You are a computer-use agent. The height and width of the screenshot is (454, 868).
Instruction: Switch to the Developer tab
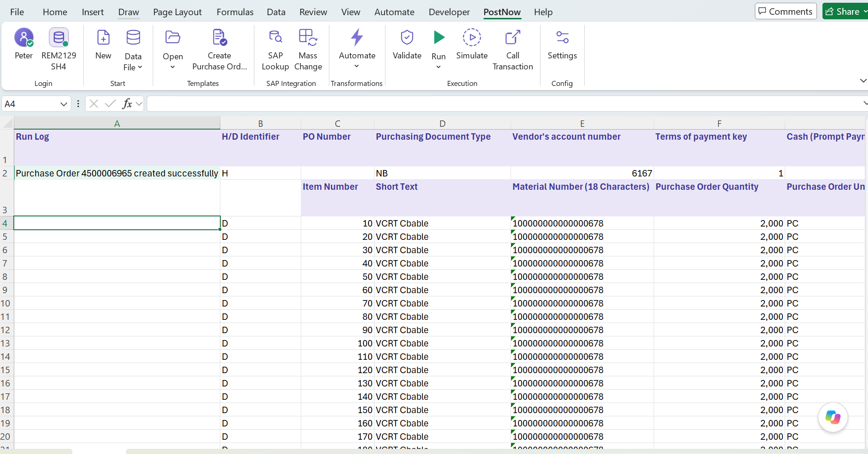[449, 12]
